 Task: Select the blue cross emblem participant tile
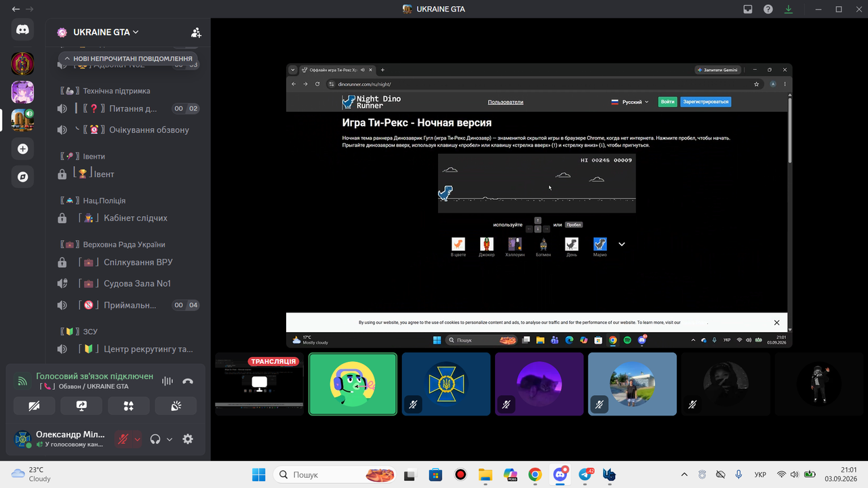click(x=446, y=384)
